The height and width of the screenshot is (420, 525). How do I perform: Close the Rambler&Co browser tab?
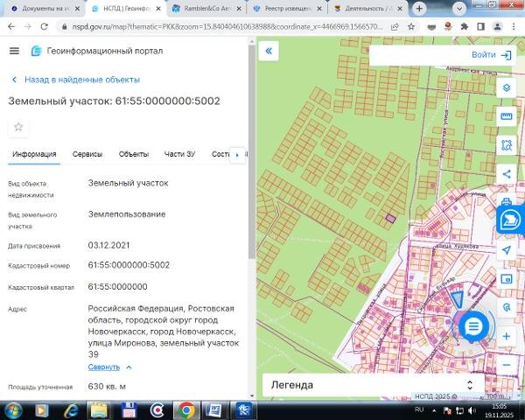239,9
